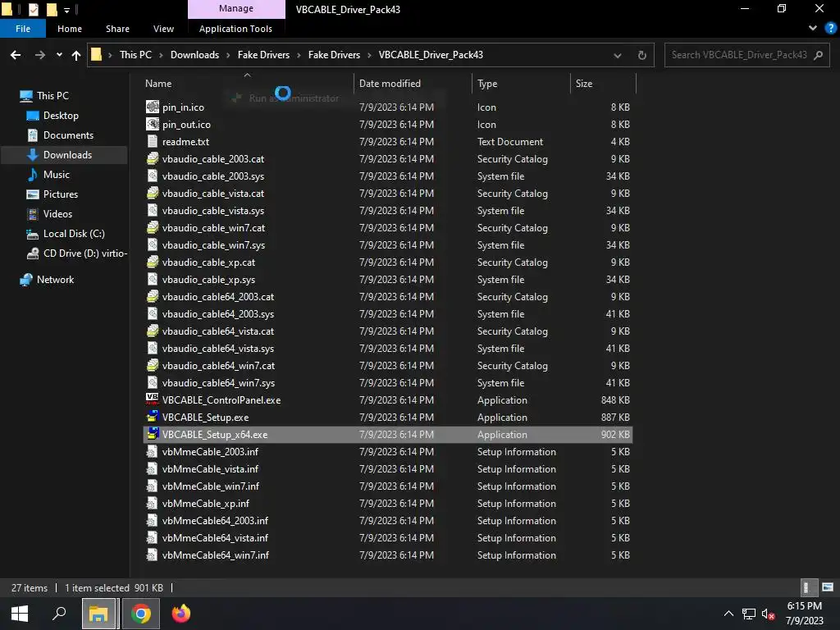Image resolution: width=840 pixels, height=630 pixels.
Task: Select vbMmeCable_2003.inf file icon
Action: click(153, 452)
